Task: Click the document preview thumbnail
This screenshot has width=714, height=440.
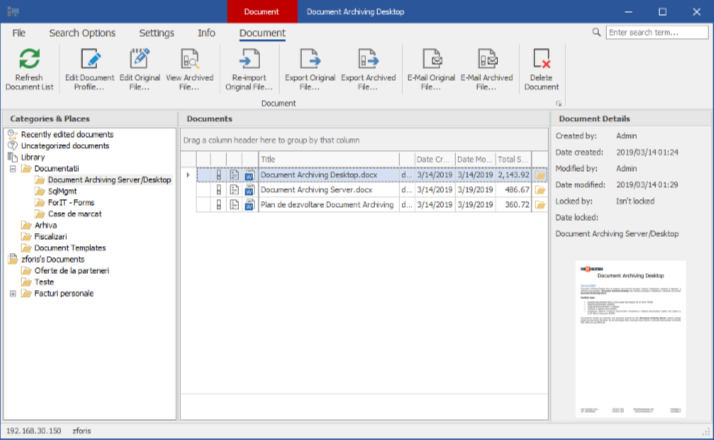Action: click(630, 338)
